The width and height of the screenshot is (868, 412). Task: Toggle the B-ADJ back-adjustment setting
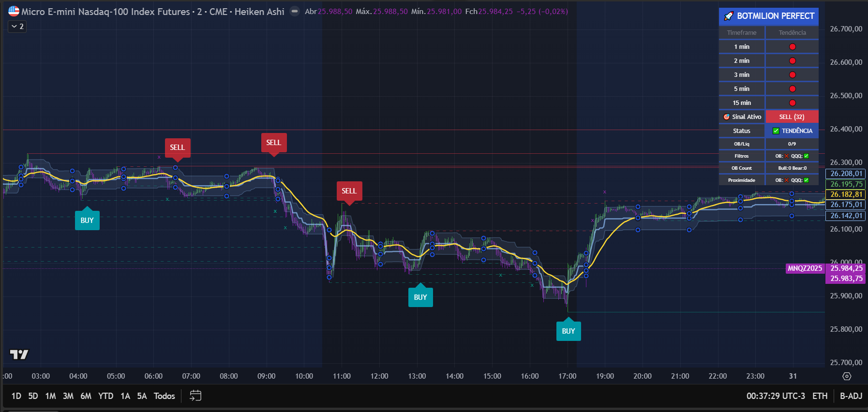(851, 396)
